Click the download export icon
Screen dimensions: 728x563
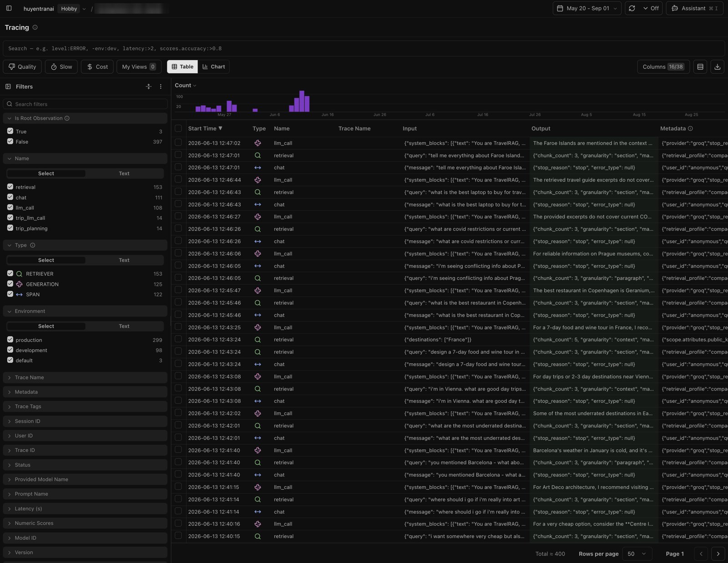(x=718, y=67)
